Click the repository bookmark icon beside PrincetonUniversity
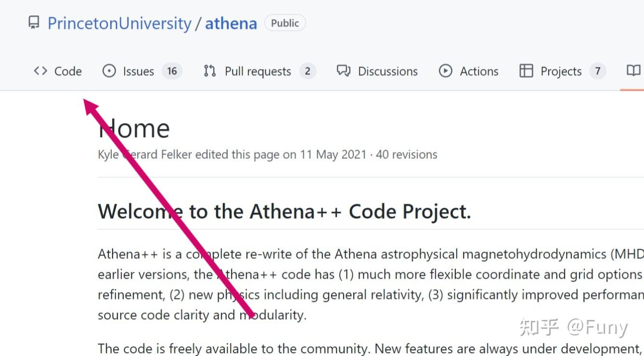 coord(33,22)
